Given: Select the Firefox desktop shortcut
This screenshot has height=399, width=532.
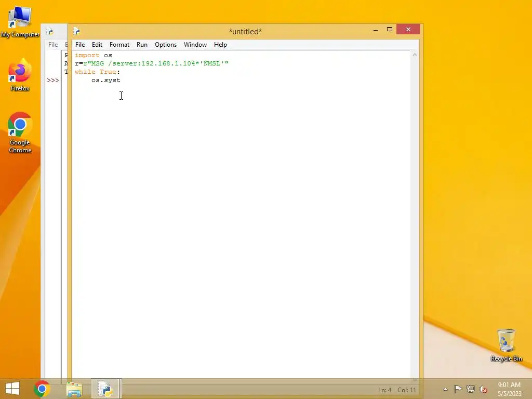Looking at the screenshot, I should coord(20,75).
